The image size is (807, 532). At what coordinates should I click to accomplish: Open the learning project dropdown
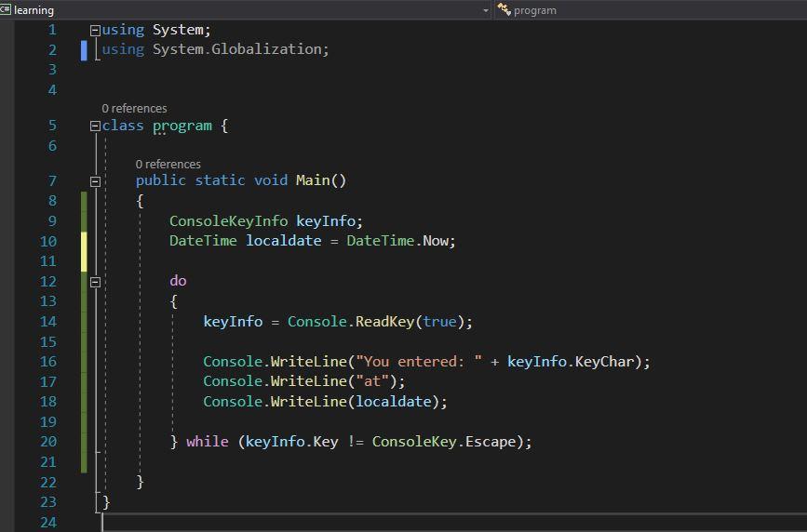tap(485, 10)
